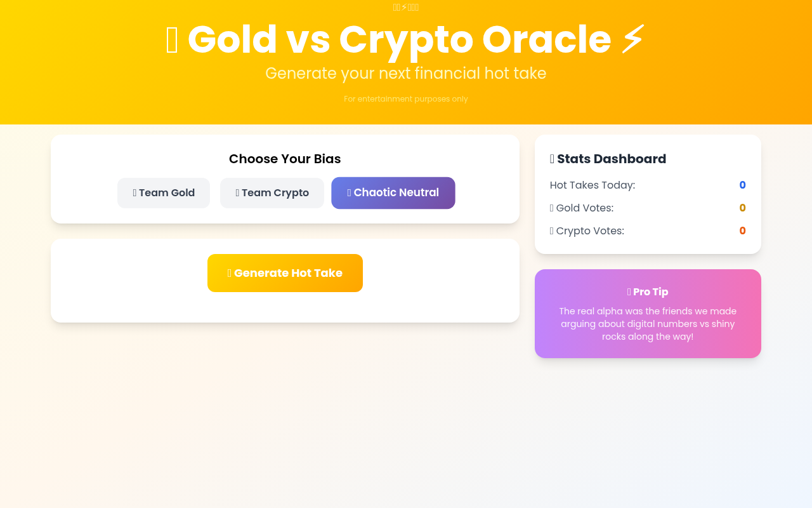Click the pink gradient Pro Tip card
Image resolution: width=812 pixels, height=508 pixels.
(648, 314)
